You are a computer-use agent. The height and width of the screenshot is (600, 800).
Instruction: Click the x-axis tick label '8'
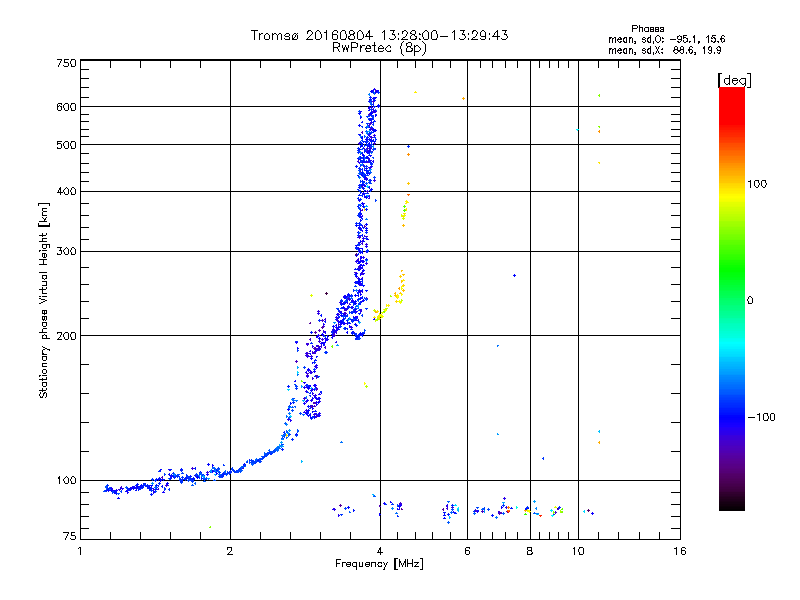pos(530,551)
